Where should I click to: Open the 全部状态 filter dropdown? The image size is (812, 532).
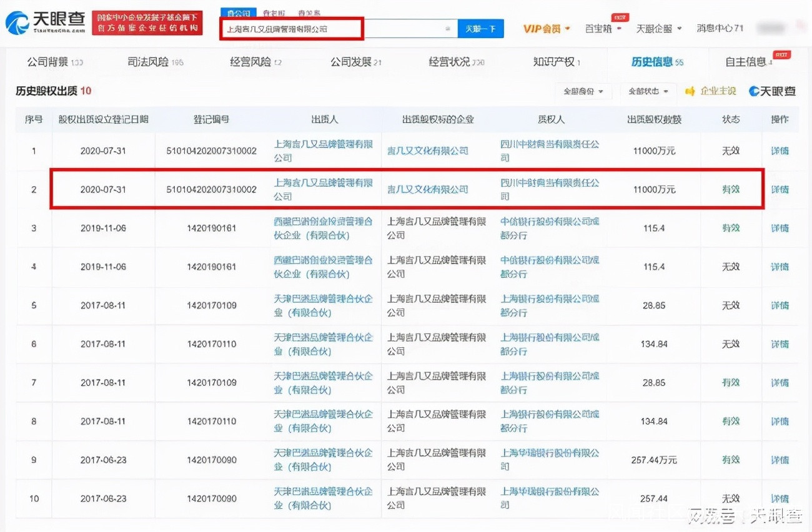pos(648,91)
